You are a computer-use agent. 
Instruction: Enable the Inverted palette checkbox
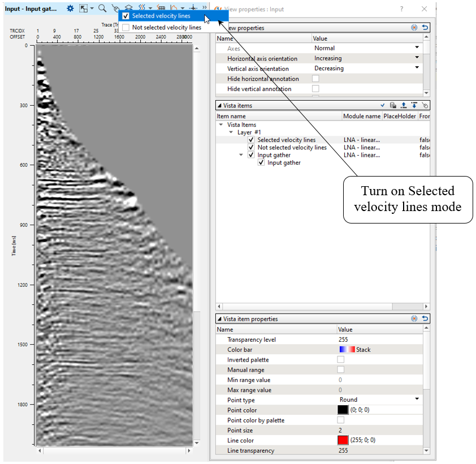341,360
